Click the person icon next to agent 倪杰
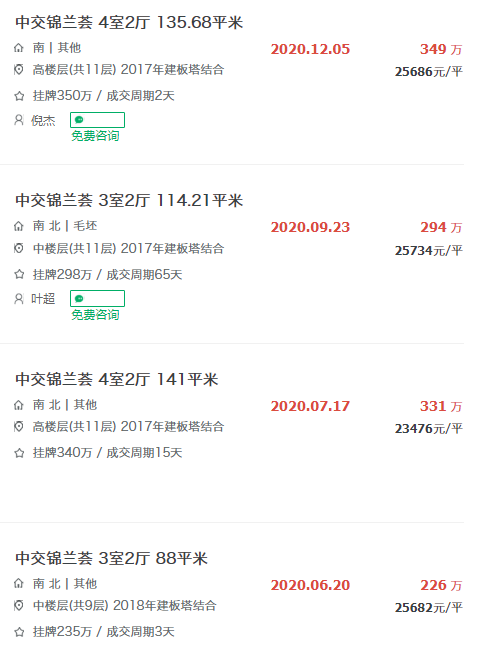 tap(19, 120)
